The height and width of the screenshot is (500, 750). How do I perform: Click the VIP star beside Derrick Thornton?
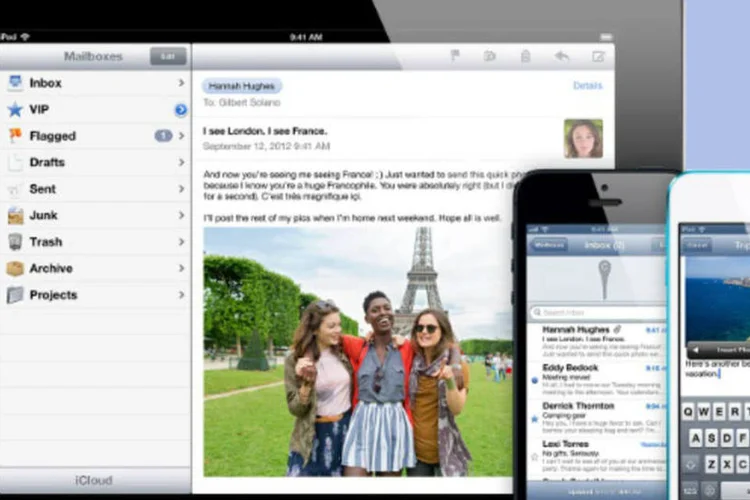click(x=535, y=419)
